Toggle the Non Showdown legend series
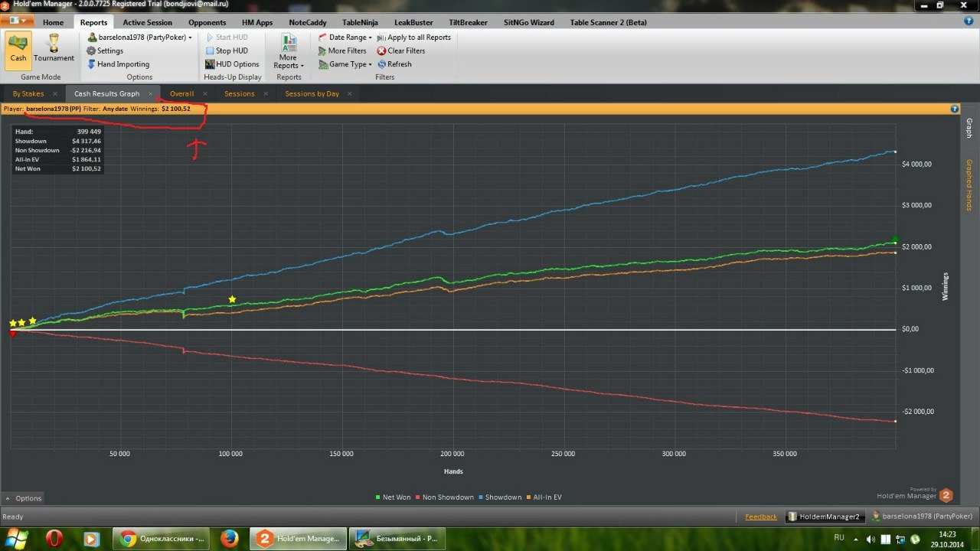Viewport: 980px width, 551px height. point(445,497)
